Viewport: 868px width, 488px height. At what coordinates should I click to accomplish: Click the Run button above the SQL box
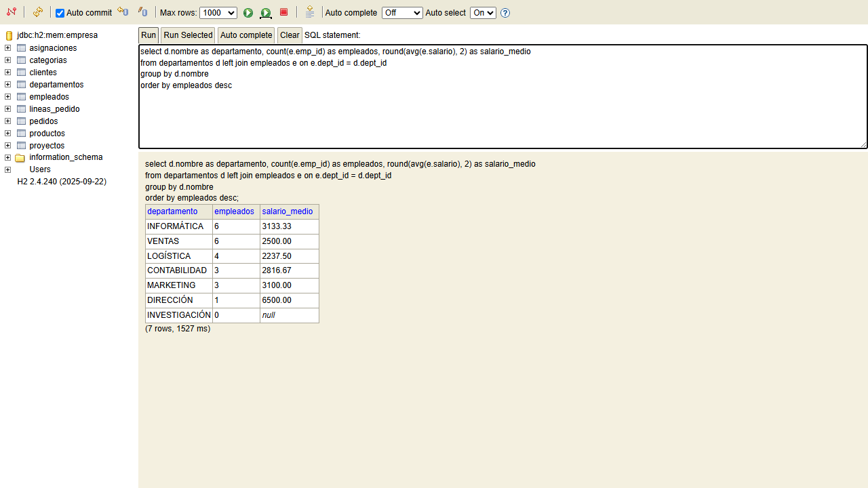pyautogui.click(x=149, y=35)
